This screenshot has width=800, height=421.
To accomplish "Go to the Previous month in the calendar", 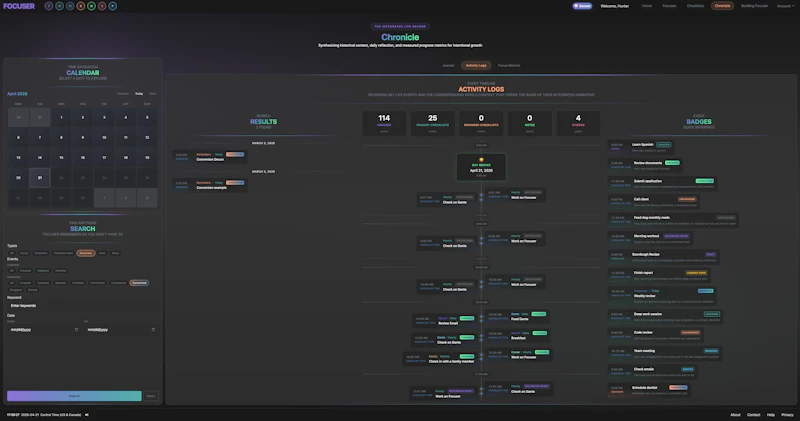I will click(123, 94).
